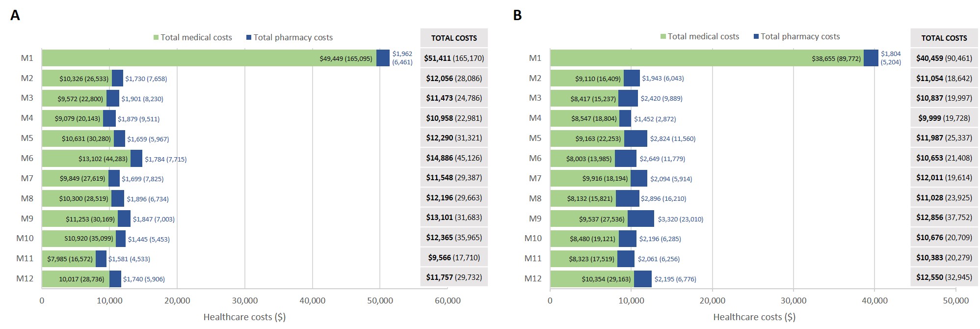This screenshot has height=329, width=980.
Task: Select the panel A label
Action: [x=15, y=16]
